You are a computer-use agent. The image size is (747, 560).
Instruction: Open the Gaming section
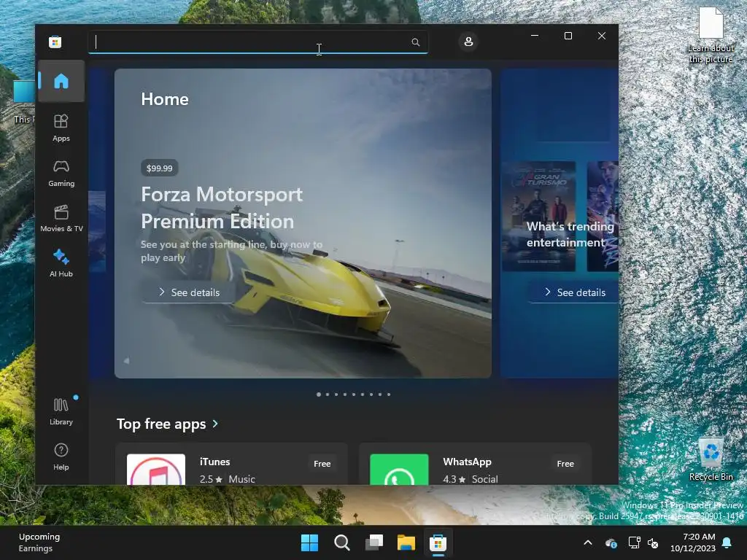pyautogui.click(x=61, y=174)
